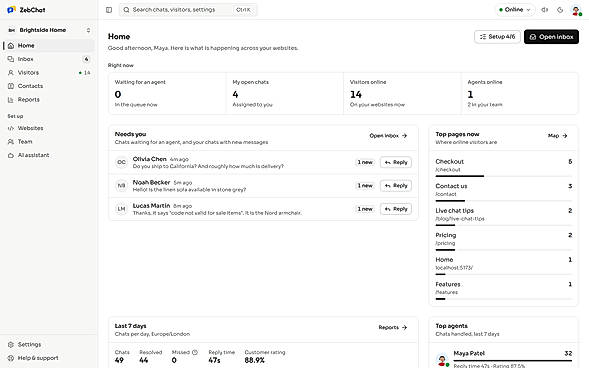
Task: Open Reports link in Last 7 days
Action: 393,327
